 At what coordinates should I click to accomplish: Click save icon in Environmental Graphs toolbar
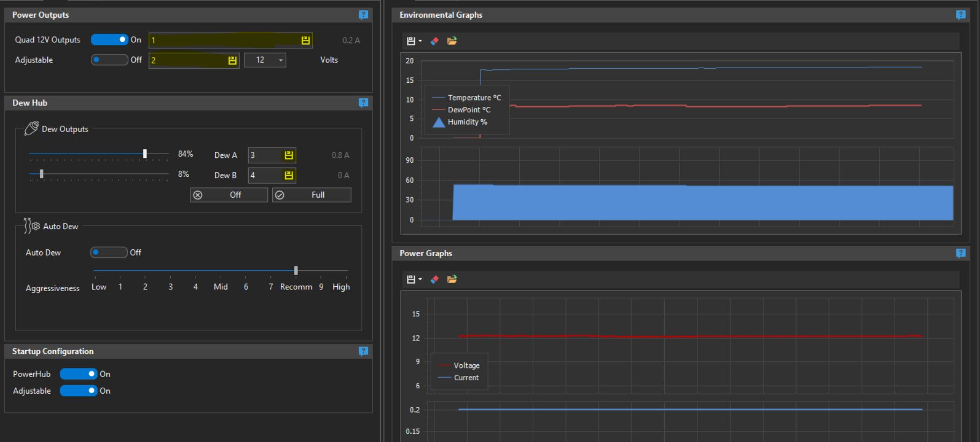[x=411, y=41]
